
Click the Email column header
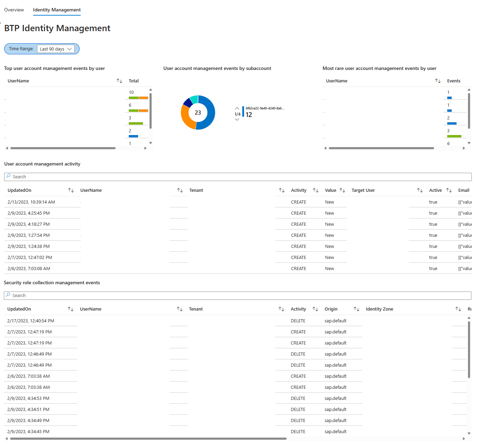[463, 190]
